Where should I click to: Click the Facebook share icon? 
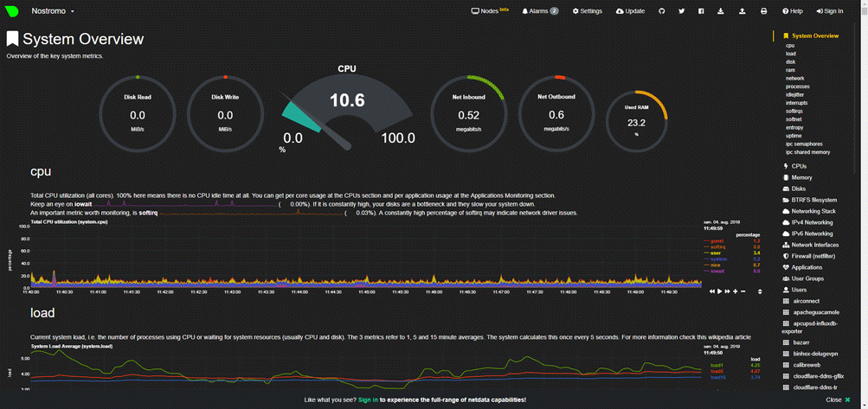[701, 11]
